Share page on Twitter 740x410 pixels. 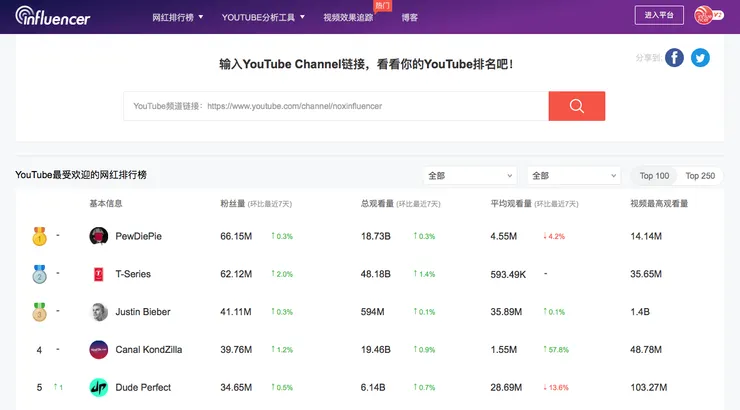point(700,58)
